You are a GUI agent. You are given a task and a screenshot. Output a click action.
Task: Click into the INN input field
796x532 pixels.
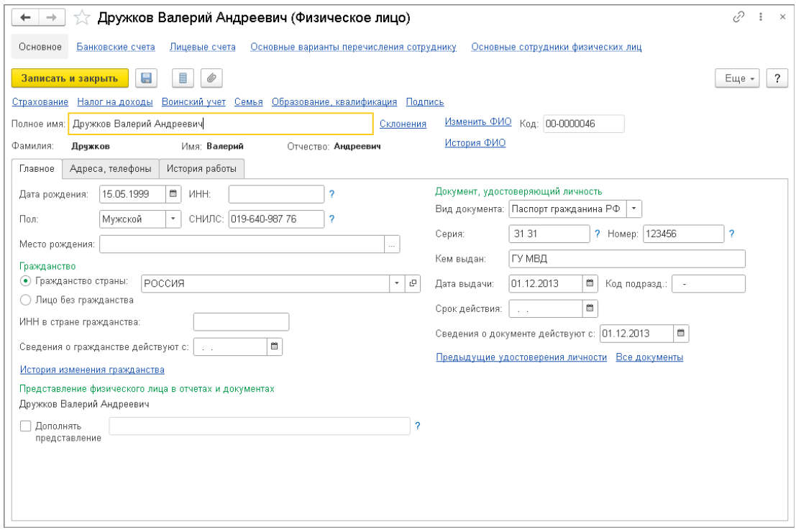(x=276, y=194)
